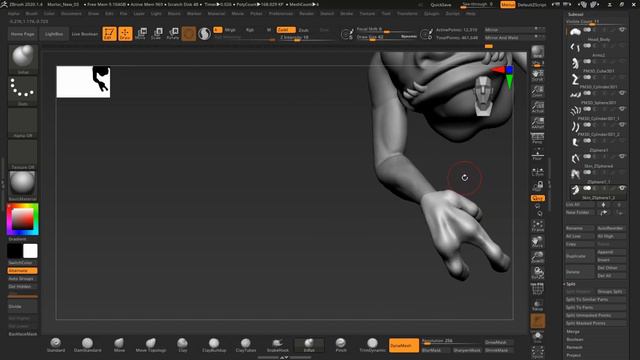
Task: Expand the Remesh section
Action: tap(574, 347)
